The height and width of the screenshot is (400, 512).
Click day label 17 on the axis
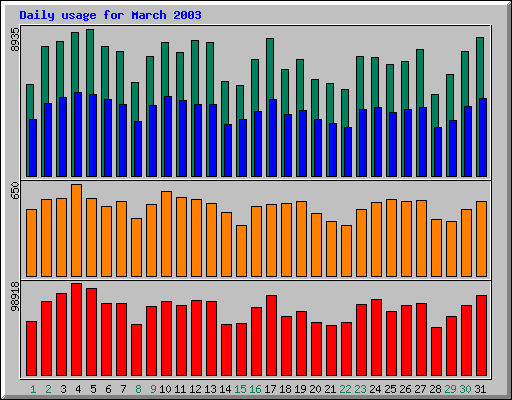(x=270, y=389)
